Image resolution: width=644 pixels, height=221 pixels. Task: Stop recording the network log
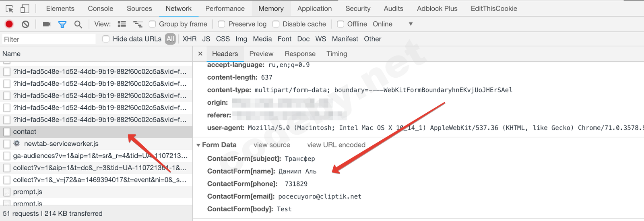pyautogui.click(x=9, y=24)
